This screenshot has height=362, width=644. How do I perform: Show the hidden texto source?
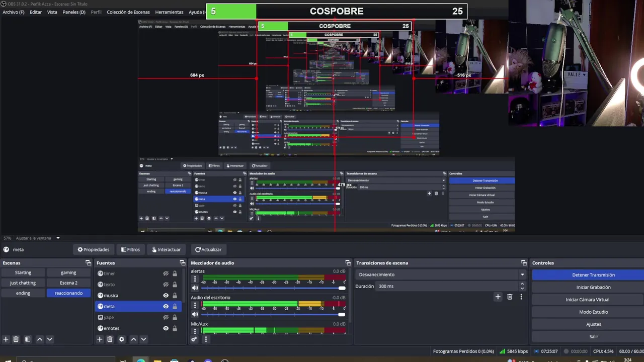(166, 285)
